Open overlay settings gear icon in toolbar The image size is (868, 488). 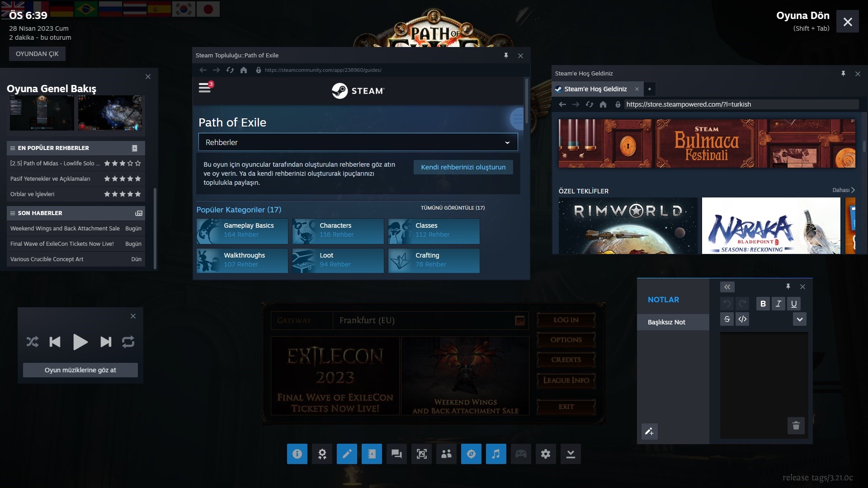(x=546, y=454)
